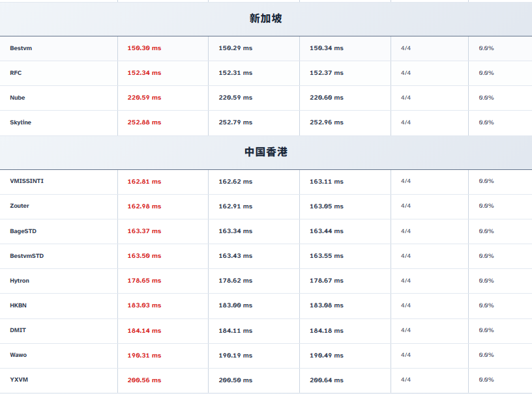Click the HKBN provider name

click(x=18, y=305)
